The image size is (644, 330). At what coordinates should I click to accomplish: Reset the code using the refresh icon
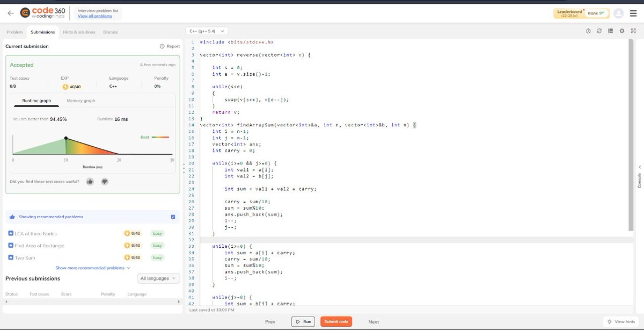[x=599, y=31]
